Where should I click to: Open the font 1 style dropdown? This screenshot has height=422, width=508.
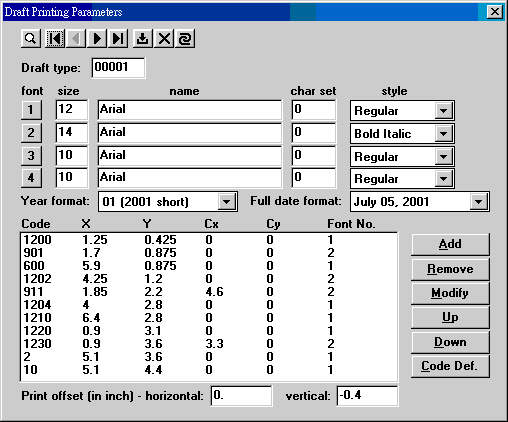pyautogui.click(x=443, y=111)
